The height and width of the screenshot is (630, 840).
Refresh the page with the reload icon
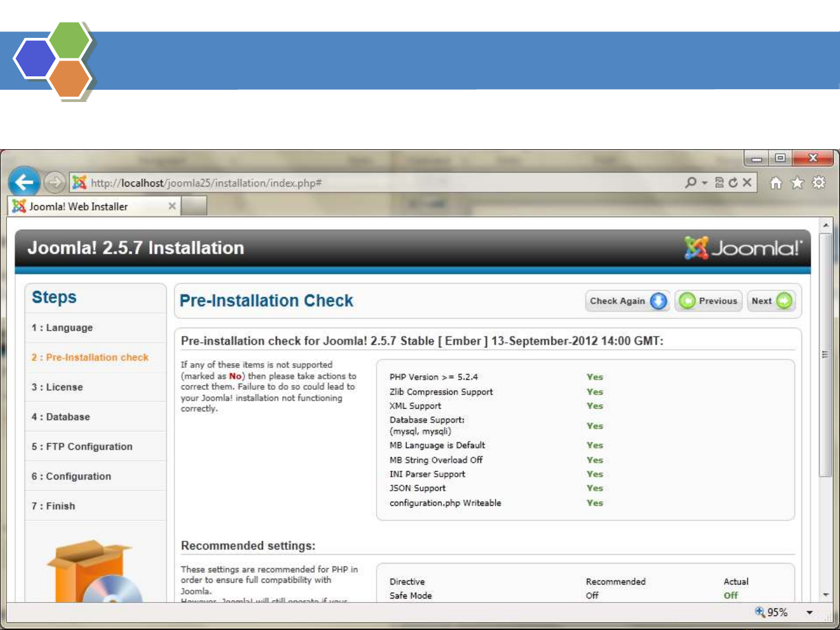point(733,182)
